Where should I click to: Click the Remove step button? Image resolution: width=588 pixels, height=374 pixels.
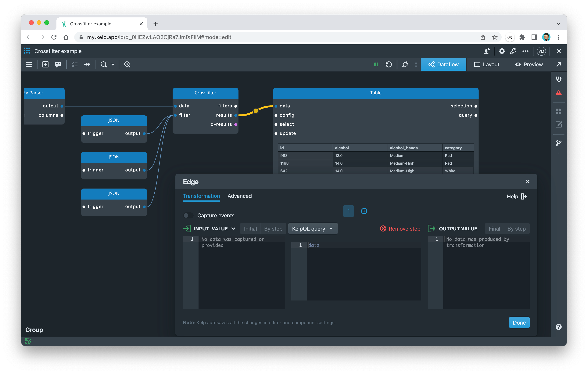point(400,229)
